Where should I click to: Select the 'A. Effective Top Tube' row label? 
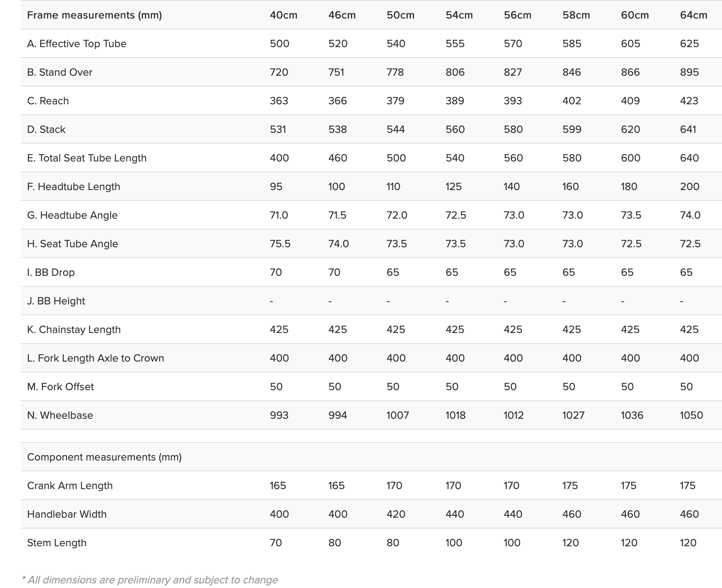pos(77,44)
